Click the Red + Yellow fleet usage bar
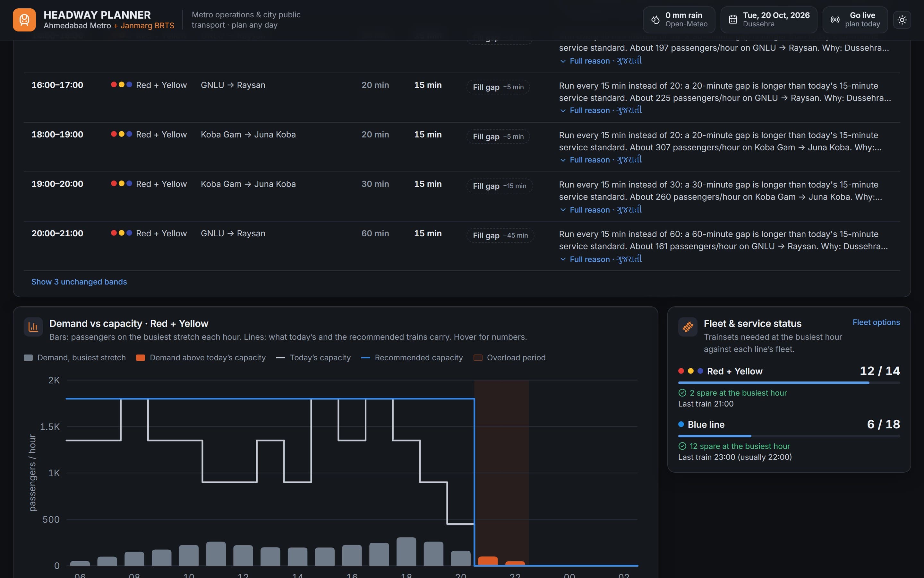924x578 pixels. (x=789, y=383)
